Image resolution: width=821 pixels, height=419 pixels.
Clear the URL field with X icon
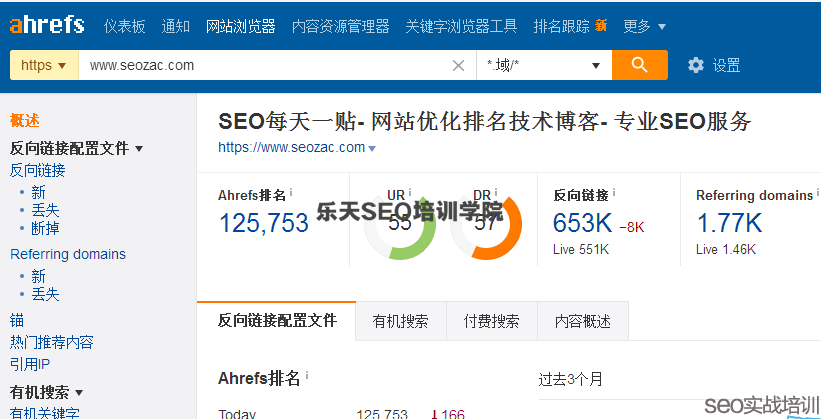458,66
